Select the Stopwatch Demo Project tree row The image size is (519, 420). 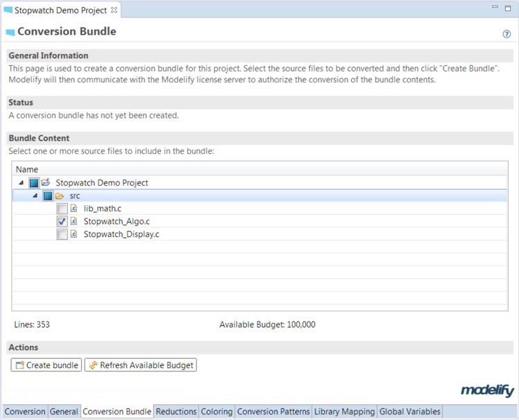(x=259, y=183)
